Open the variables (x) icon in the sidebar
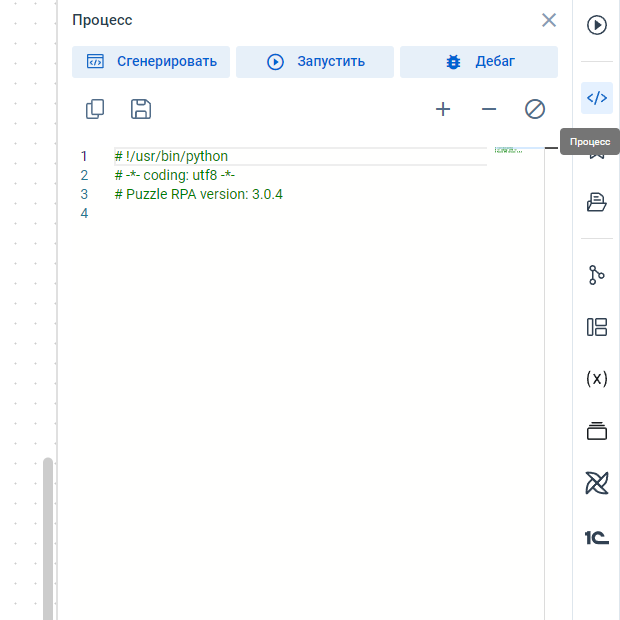 click(597, 379)
